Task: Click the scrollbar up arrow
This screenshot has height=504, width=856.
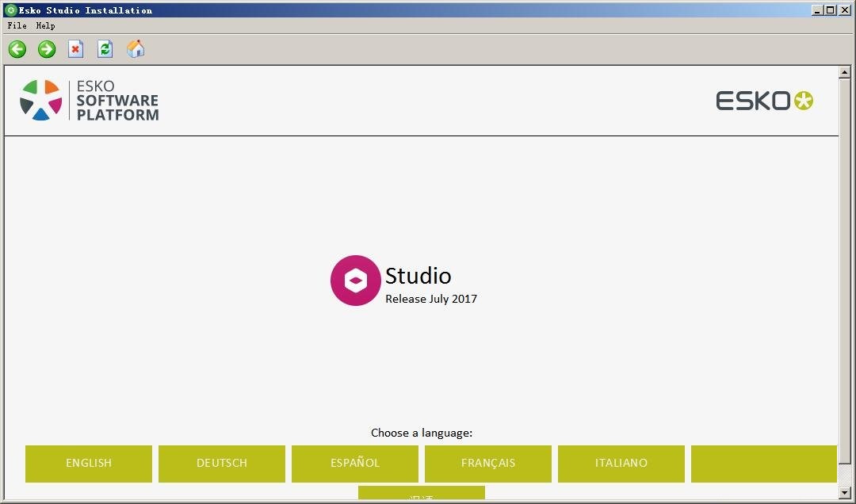Action: pyautogui.click(x=845, y=72)
